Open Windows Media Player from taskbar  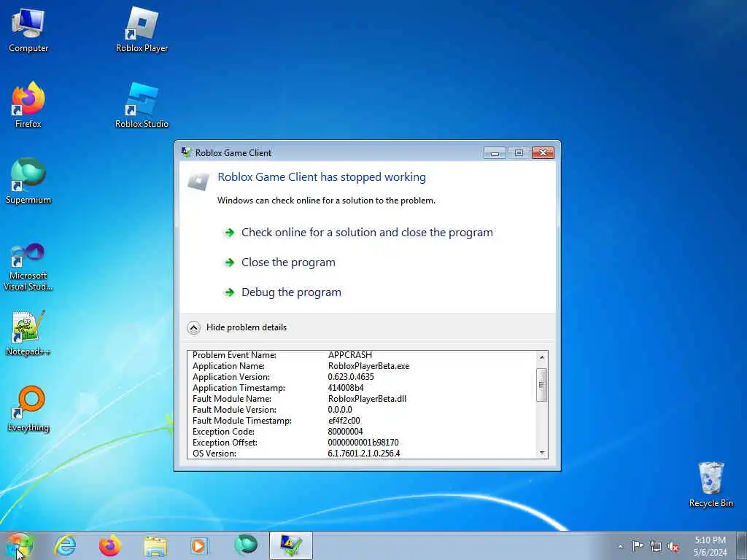(x=199, y=545)
